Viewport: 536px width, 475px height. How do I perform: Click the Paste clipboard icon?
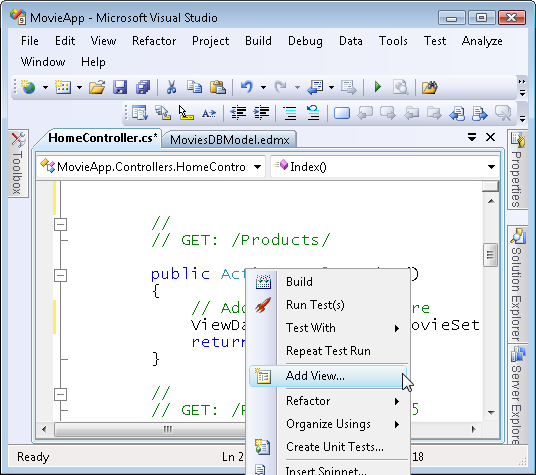(218, 87)
